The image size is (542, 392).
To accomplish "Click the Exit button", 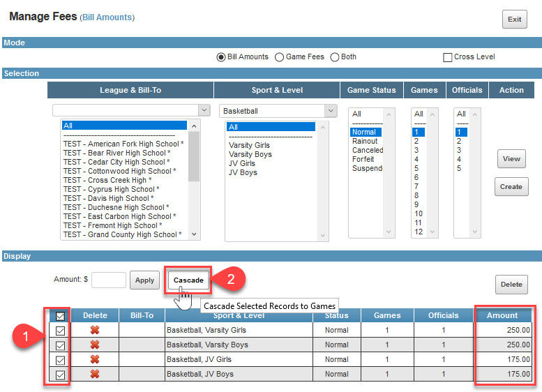I will pyautogui.click(x=514, y=20).
